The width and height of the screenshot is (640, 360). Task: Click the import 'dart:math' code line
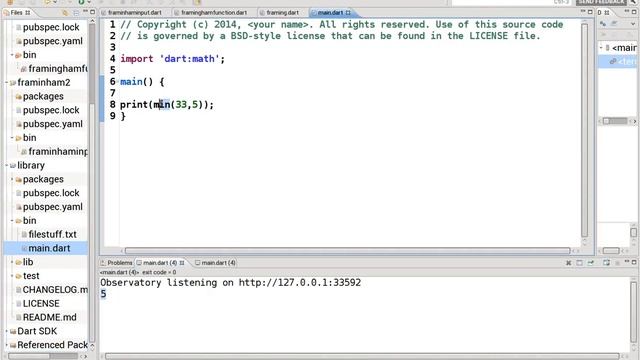(172, 59)
